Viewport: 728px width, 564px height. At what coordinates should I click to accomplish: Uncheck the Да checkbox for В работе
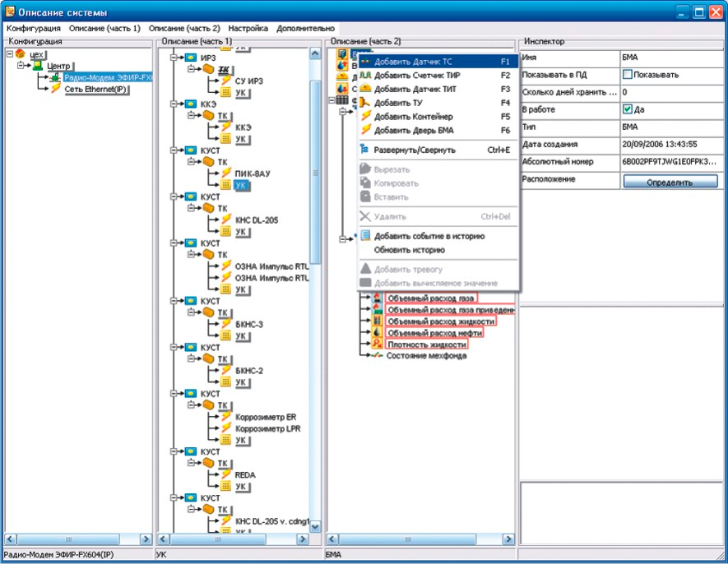(x=627, y=109)
